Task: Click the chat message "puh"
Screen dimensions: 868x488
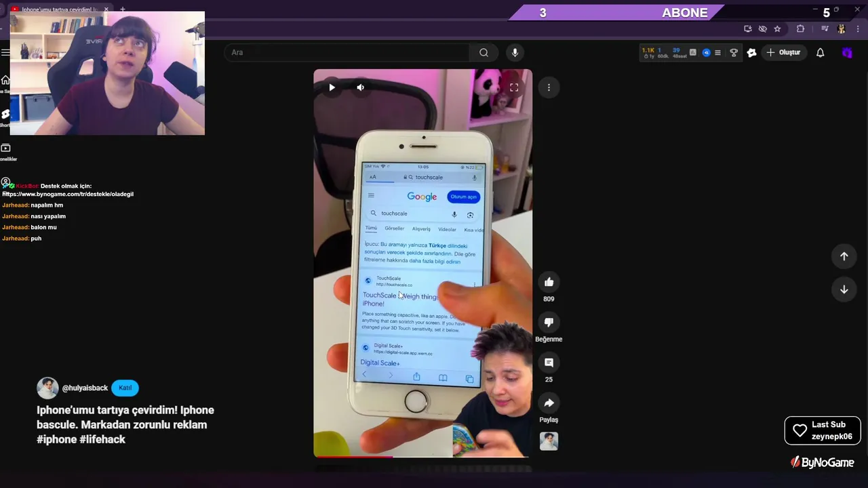Action: tap(36, 239)
